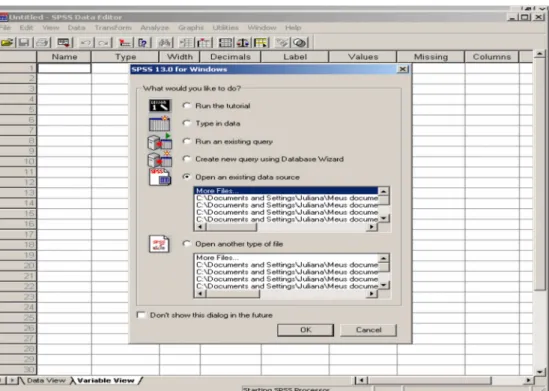Click the icon beside Open another type of file
549x391 pixels.
tap(159, 244)
